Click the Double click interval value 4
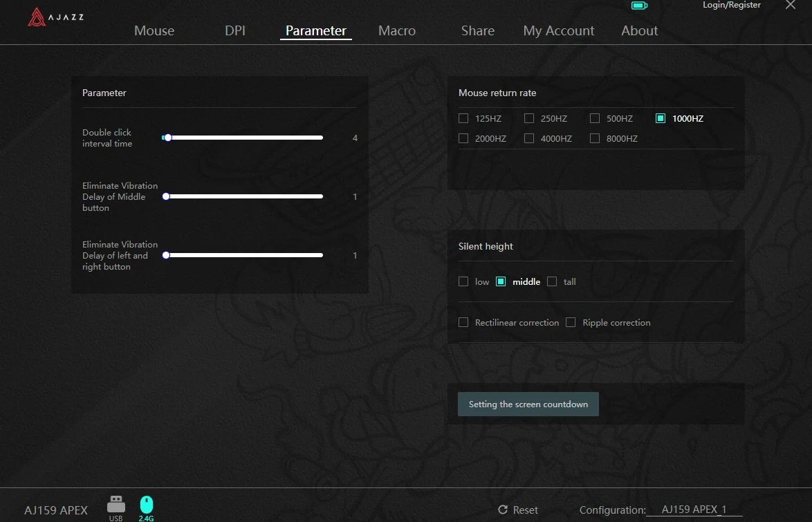 click(355, 138)
